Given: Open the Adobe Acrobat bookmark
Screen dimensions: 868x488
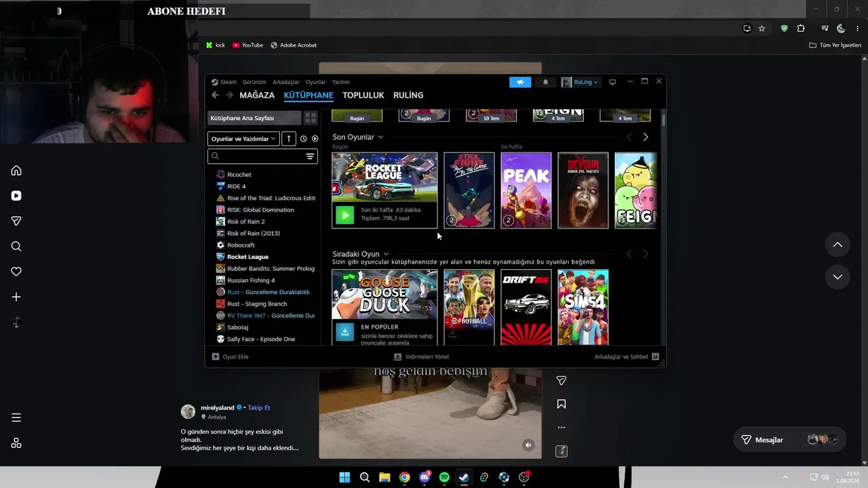Looking at the screenshot, I should click(x=294, y=45).
